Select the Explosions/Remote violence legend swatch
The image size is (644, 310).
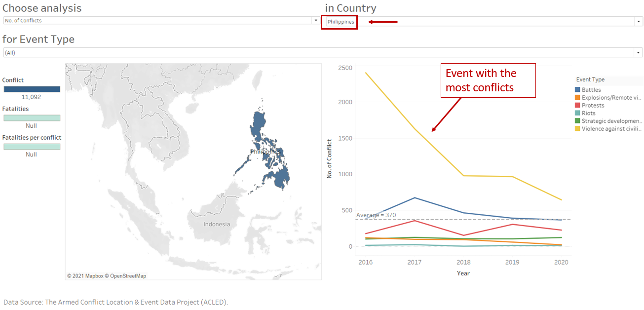click(577, 98)
